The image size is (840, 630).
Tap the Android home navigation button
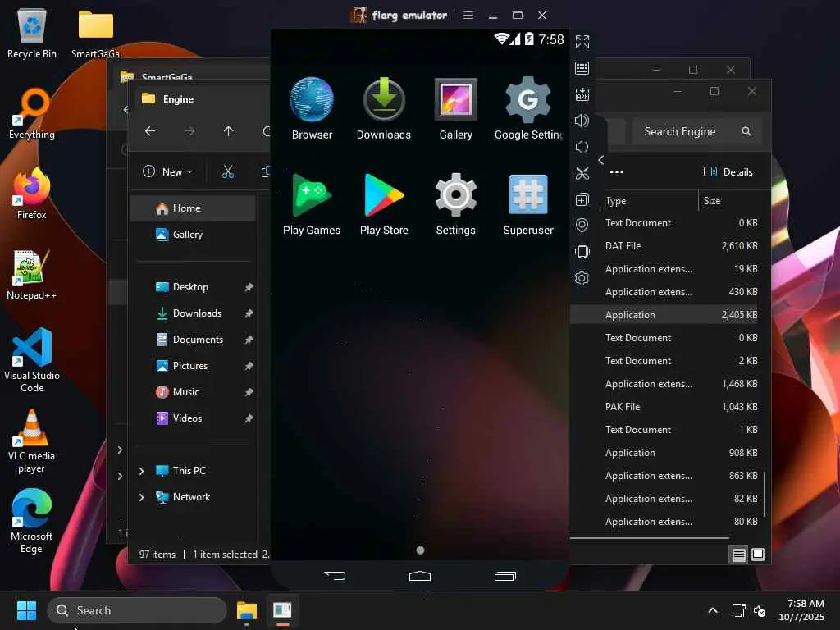(x=420, y=576)
